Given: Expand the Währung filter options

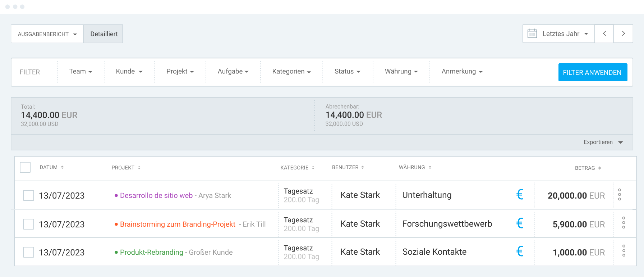Looking at the screenshot, I should coord(401,72).
